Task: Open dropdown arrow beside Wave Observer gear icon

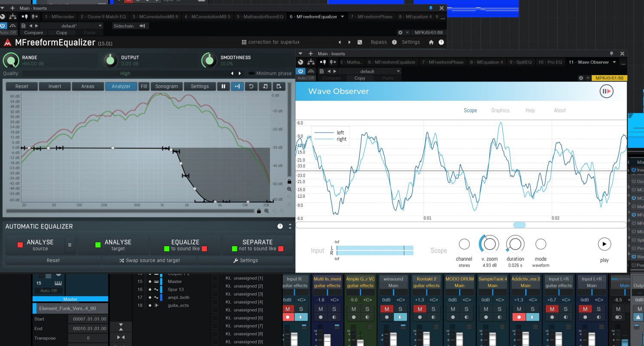Action: [587, 78]
